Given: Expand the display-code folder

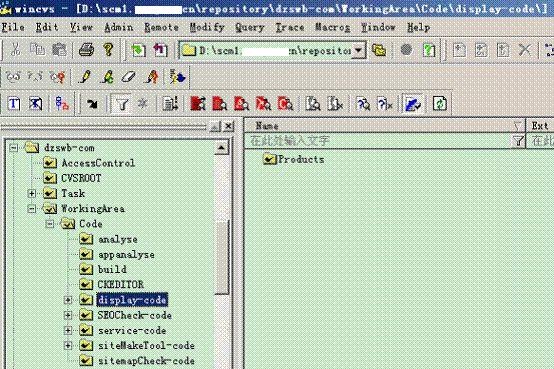Looking at the screenshot, I should coord(67,300).
